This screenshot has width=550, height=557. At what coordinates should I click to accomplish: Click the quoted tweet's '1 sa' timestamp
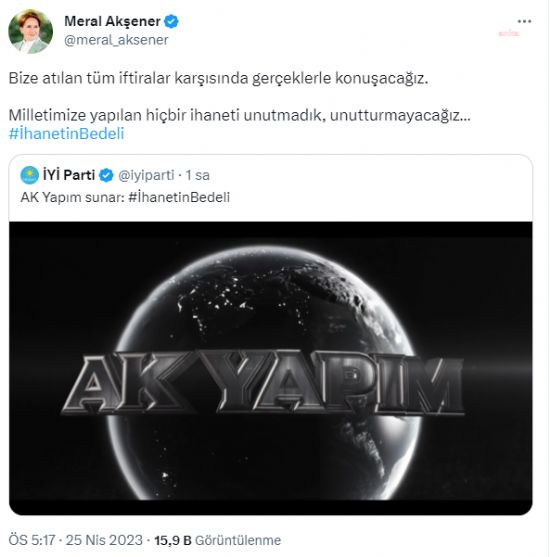198,175
